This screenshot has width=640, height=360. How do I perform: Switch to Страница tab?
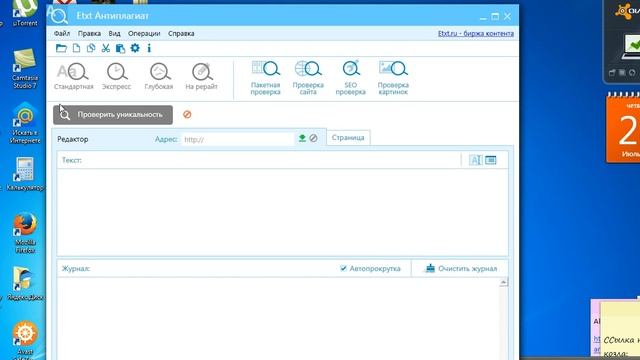348,138
